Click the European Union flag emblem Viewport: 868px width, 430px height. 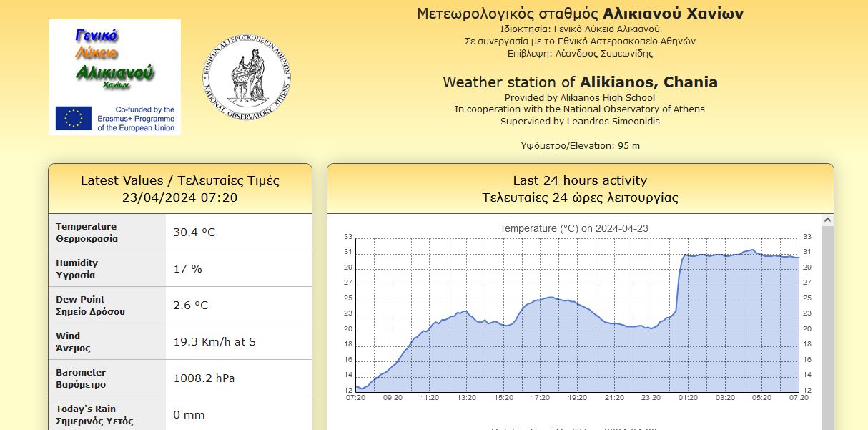click(x=74, y=118)
